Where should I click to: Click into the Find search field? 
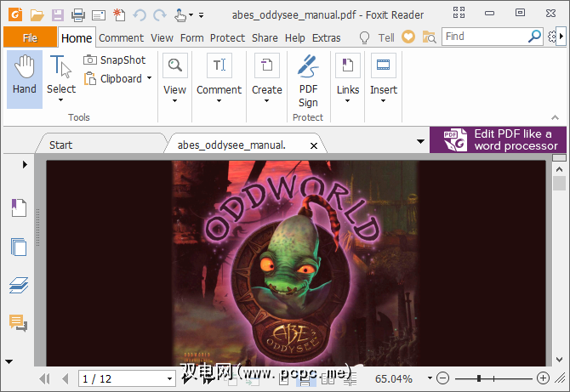click(485, 37)
